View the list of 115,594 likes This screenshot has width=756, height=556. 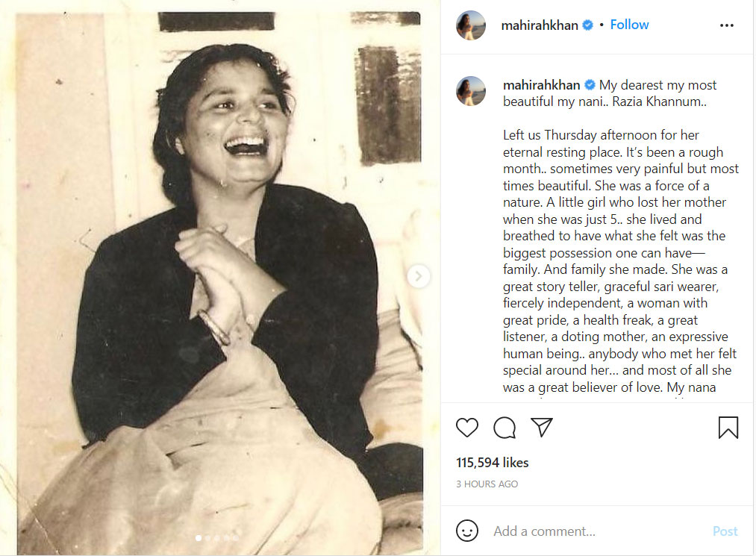point(493,463)
